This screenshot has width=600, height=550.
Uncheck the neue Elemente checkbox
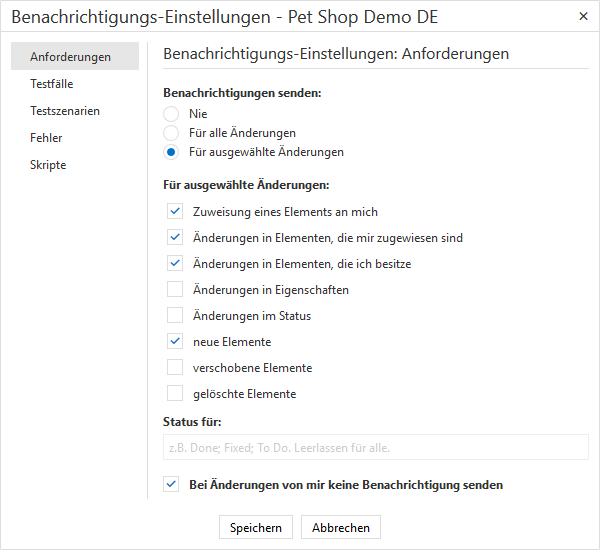(x=175, y=342)
